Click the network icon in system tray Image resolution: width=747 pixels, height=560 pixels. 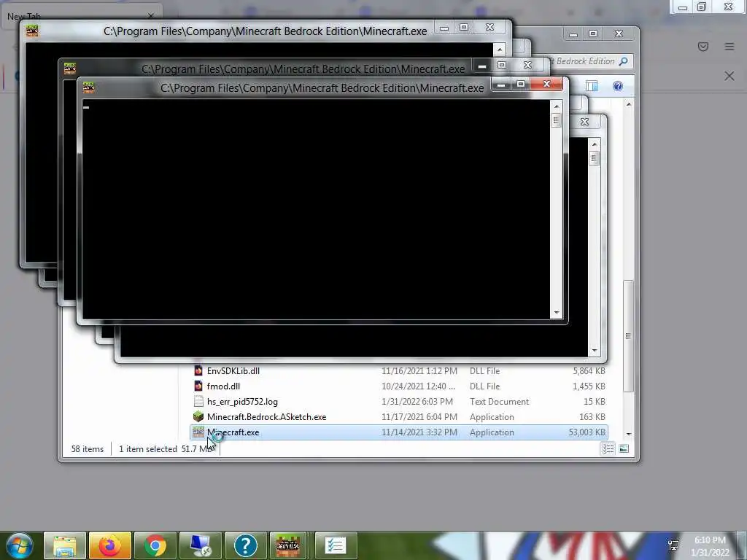point(673,545)
